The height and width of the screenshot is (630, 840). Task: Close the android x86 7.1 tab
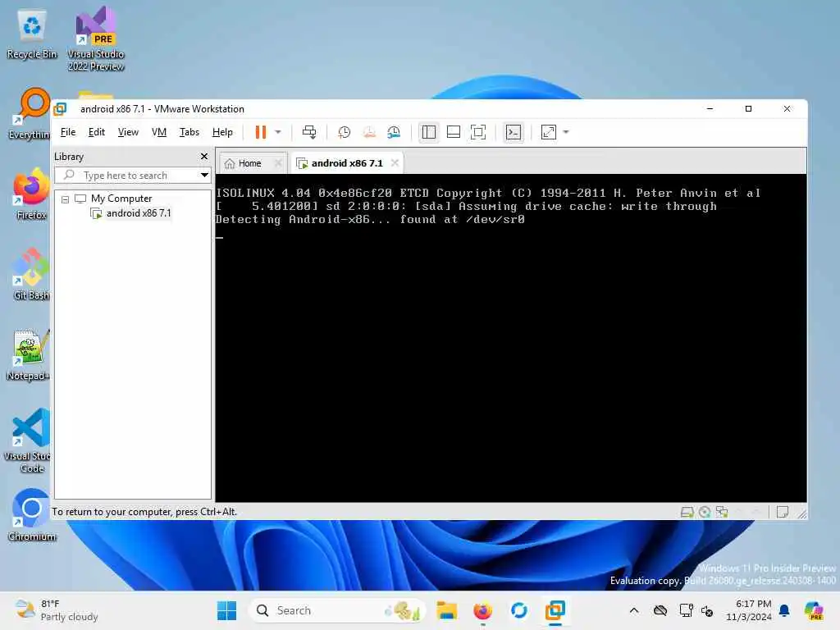click(395, 163)
